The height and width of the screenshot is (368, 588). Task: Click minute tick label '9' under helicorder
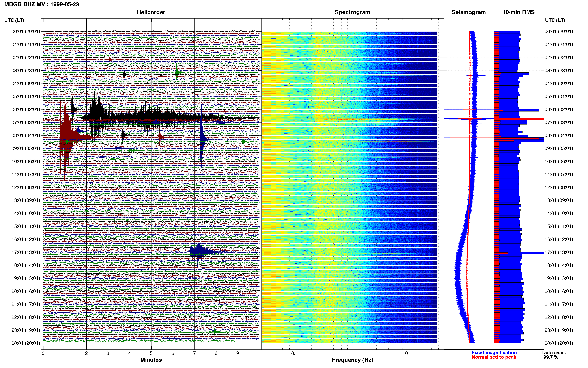click(x=238, y=353)
